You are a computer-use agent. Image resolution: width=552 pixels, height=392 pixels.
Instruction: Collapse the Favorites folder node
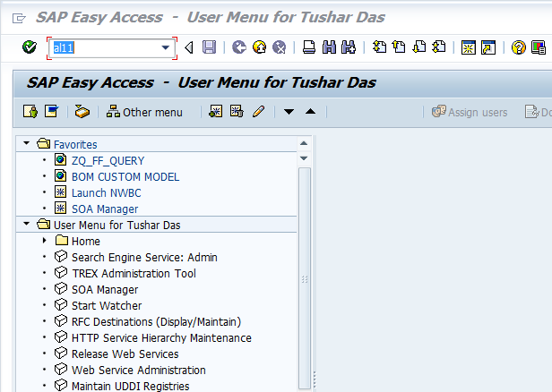pos(26,143)
